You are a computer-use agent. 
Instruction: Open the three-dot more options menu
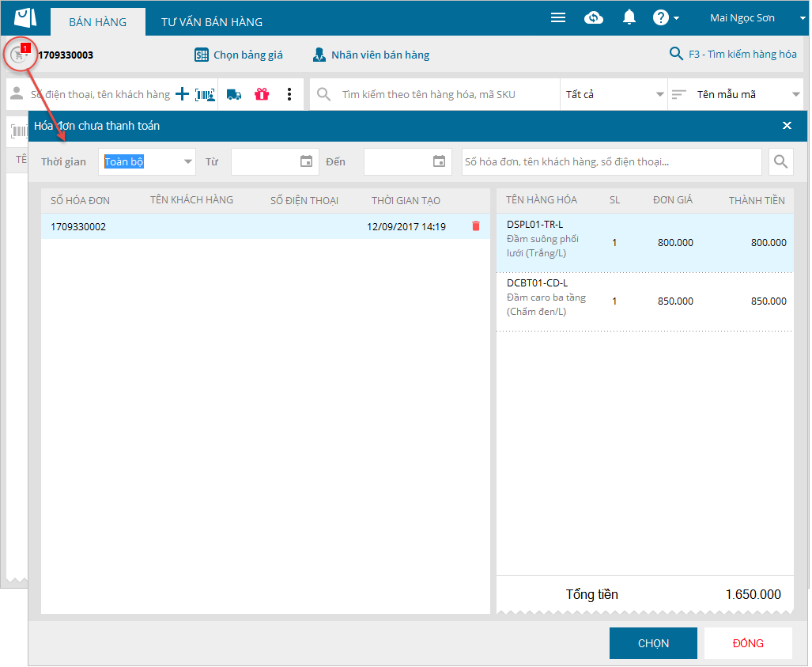289,94
